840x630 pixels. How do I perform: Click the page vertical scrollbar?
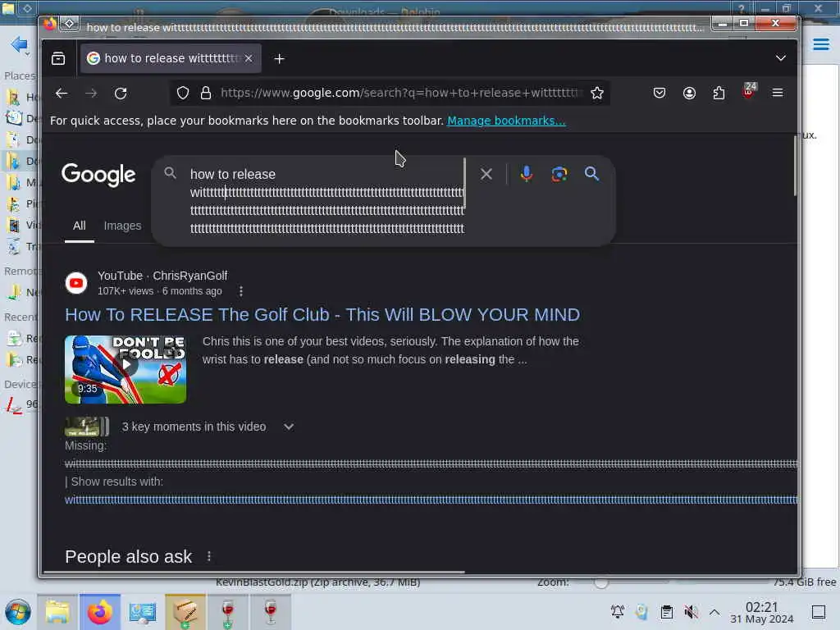tap(794, 166)
